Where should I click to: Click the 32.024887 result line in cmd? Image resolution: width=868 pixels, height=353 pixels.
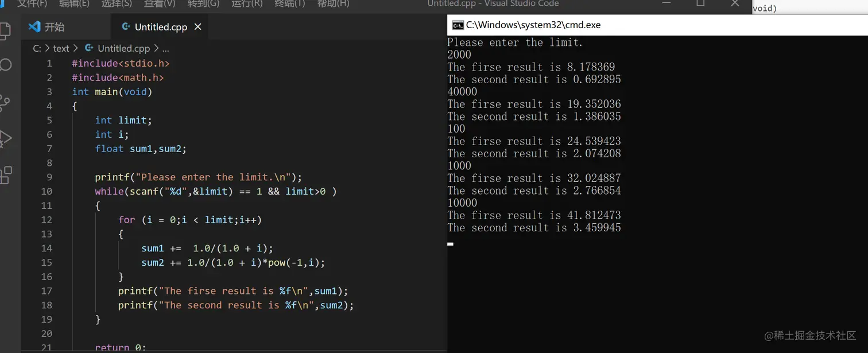(x=534, y=179)
